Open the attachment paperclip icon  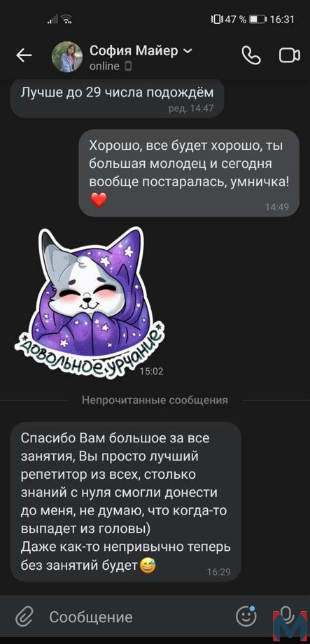pos(24,617)
